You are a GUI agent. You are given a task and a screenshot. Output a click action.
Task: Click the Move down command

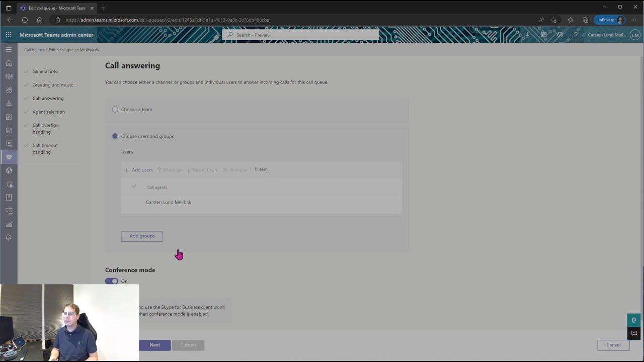[x=202, y=170]
